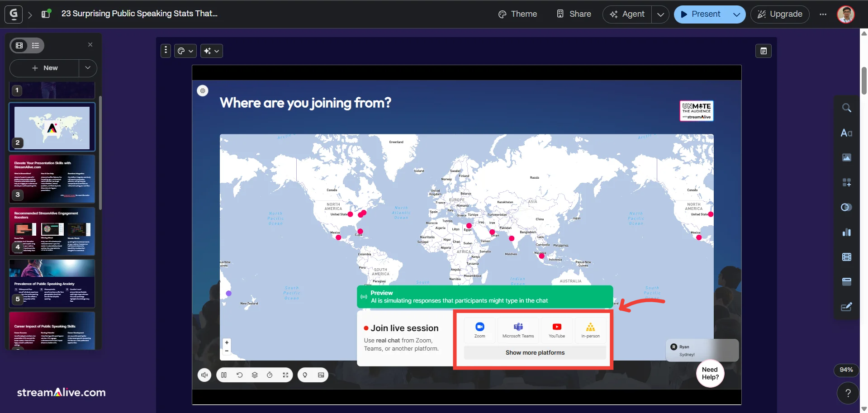Viewport: 868px width, 413px height.
Task: Select the Microsoft Teams platform icon
Action: click(x=518, y=330)
